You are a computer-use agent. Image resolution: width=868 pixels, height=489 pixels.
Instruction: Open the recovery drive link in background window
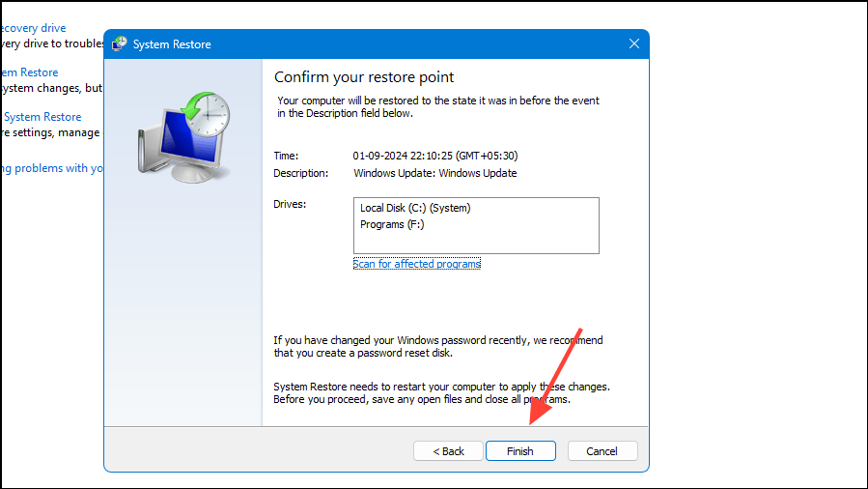coord(33,28)
